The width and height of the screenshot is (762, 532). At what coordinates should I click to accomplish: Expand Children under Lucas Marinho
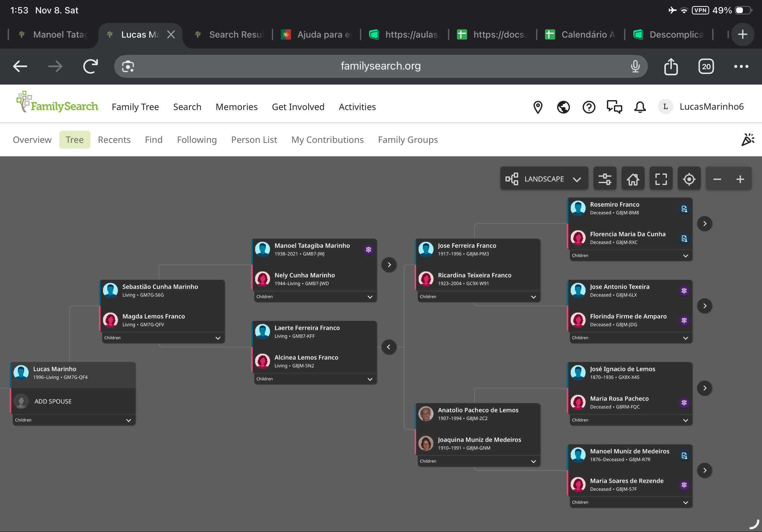(x=129, y=420)
